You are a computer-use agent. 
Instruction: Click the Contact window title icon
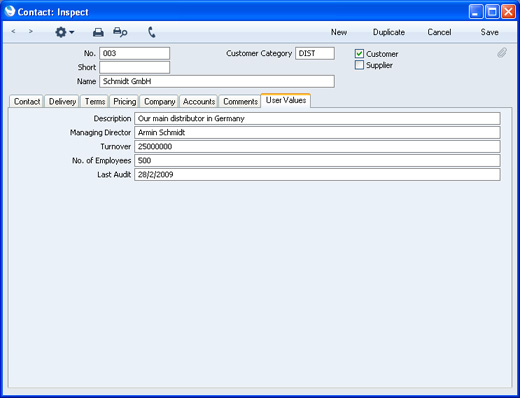point(10,11)
